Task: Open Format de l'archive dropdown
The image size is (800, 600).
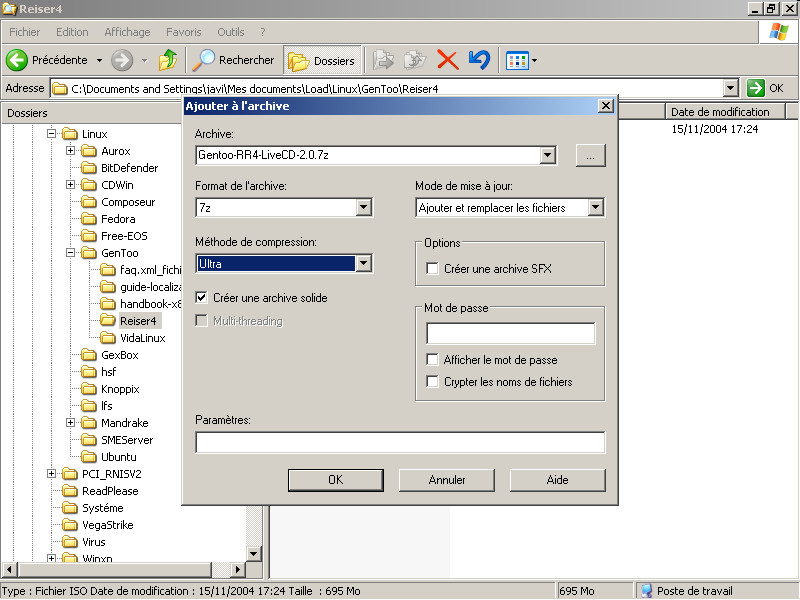Action: tap(363, 208)
